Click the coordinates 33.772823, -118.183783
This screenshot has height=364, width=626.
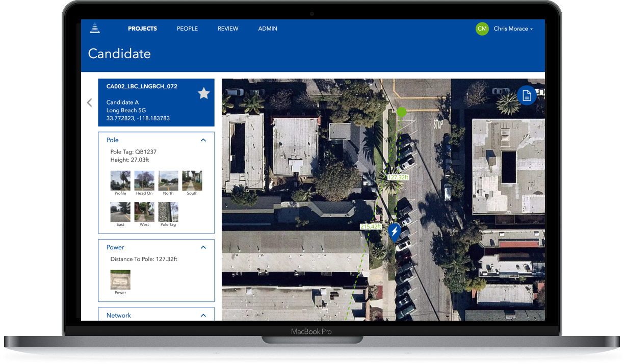(x=138, y=118)
